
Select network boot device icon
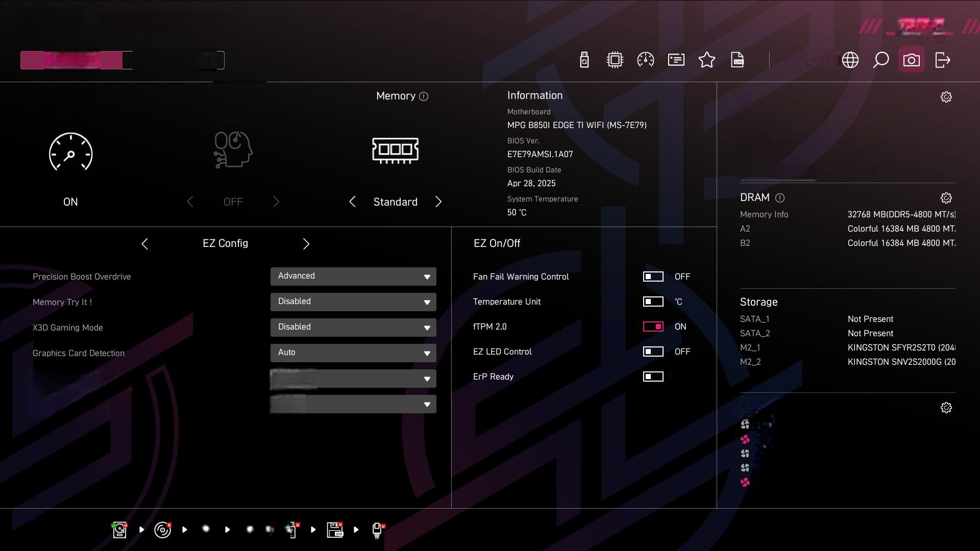pyautogui.click(x=378, y=530)
